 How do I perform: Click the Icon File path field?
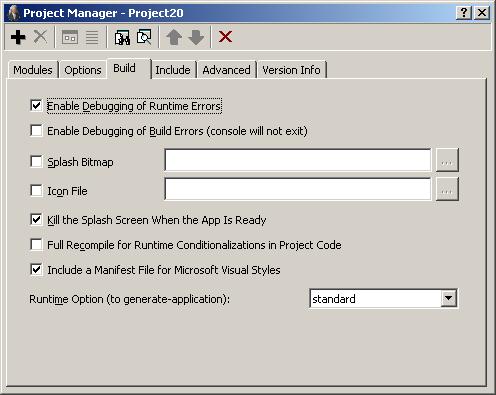[298, 189]
